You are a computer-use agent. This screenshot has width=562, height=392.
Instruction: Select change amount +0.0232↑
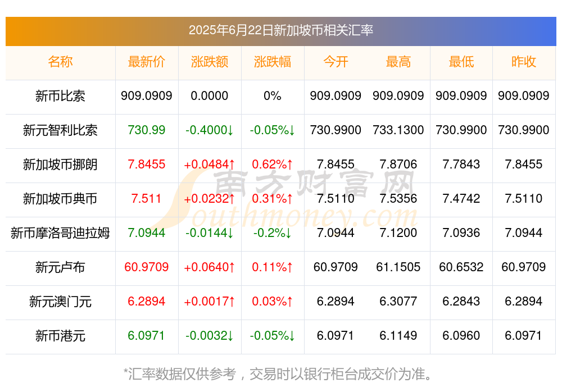coord(209,198)
